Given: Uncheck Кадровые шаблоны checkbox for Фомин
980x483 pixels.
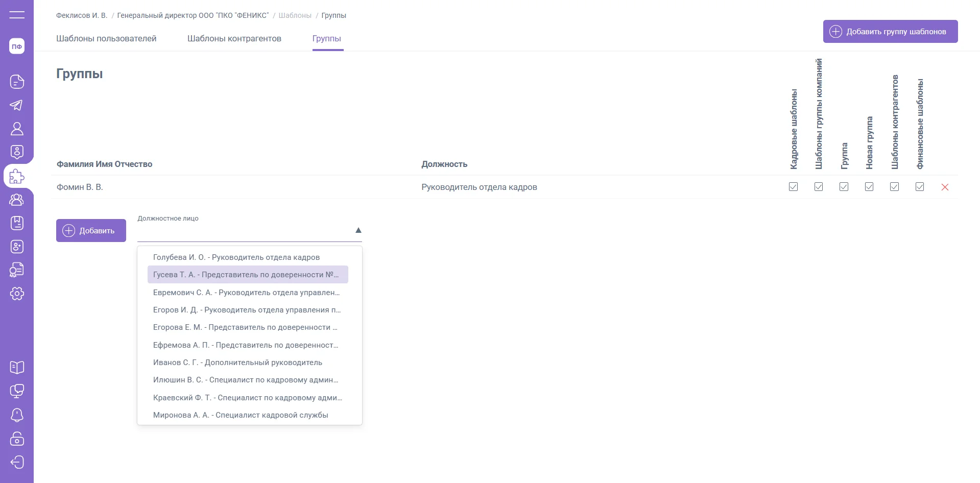Looking at the screenshot, I should pos(793,187).
